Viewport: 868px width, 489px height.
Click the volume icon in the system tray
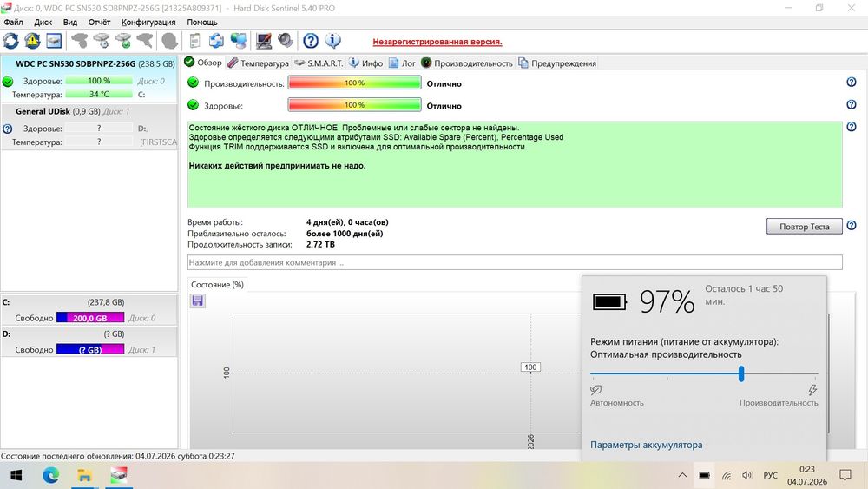747,475
